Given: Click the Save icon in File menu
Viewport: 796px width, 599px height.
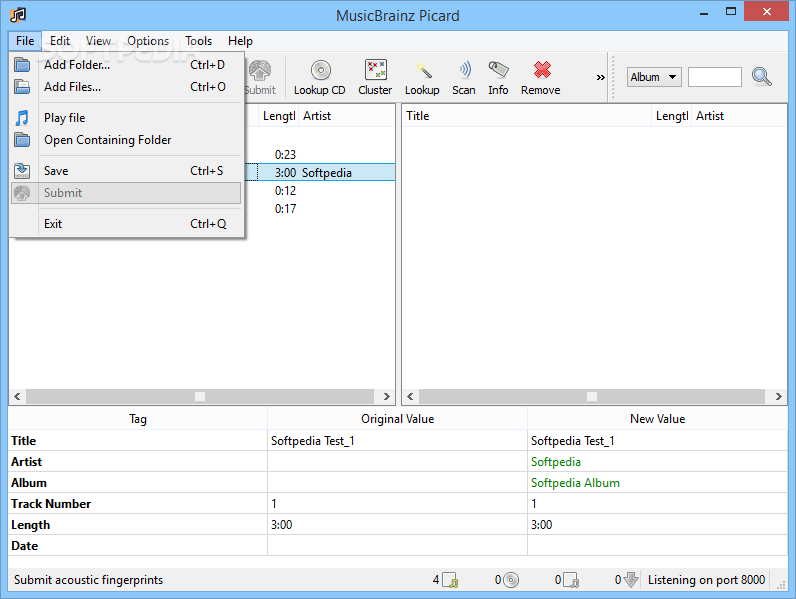Looking at the screenshot, I should tap(22, 171).
